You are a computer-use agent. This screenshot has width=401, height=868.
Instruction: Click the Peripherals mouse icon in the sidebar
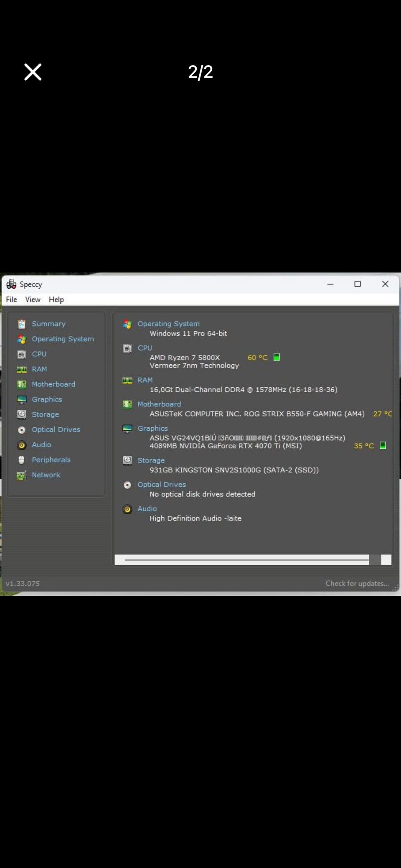coord(22,460)
